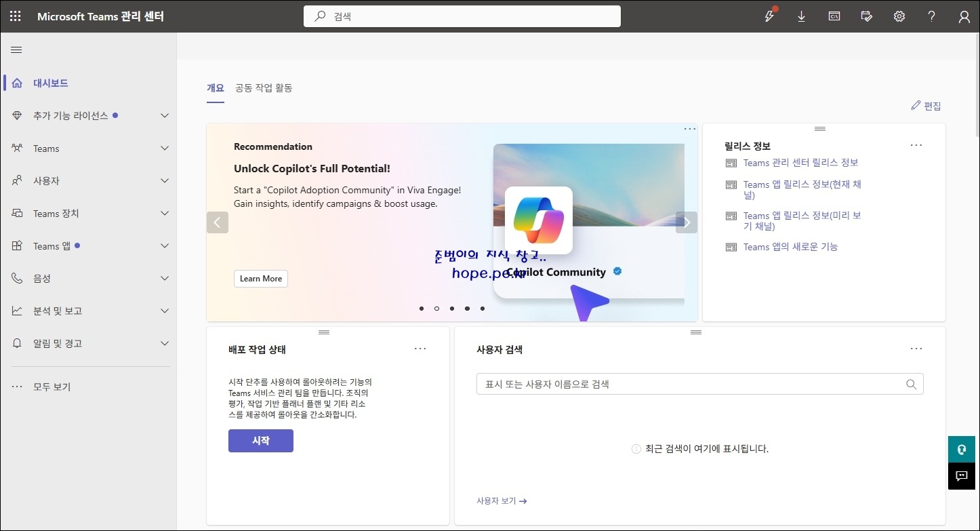The width and height of the screenshot is (980, 531).
Task: Select the last carousel pagination dot
Action: pos(483,309)
